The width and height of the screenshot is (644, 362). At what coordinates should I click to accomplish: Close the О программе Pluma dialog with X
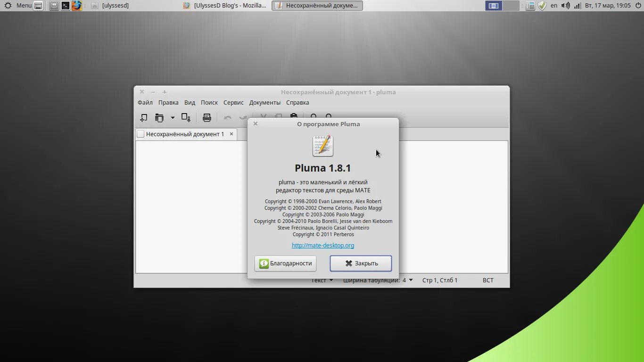click(255, 123)
